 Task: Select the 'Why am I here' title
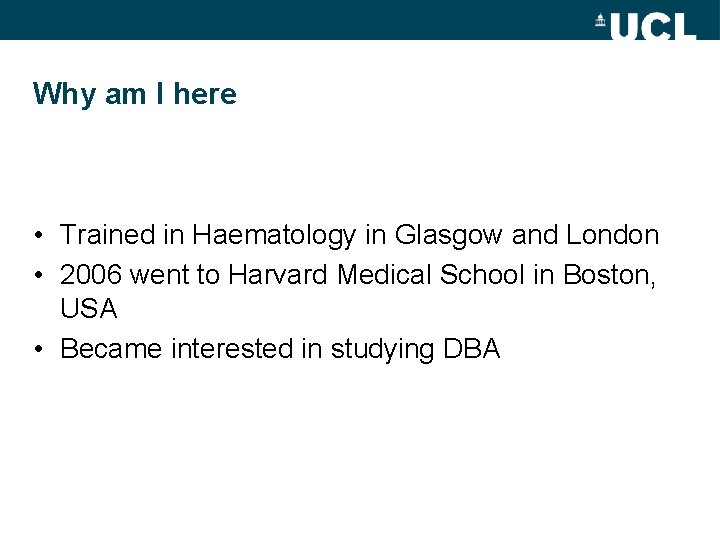click(135, 94)
